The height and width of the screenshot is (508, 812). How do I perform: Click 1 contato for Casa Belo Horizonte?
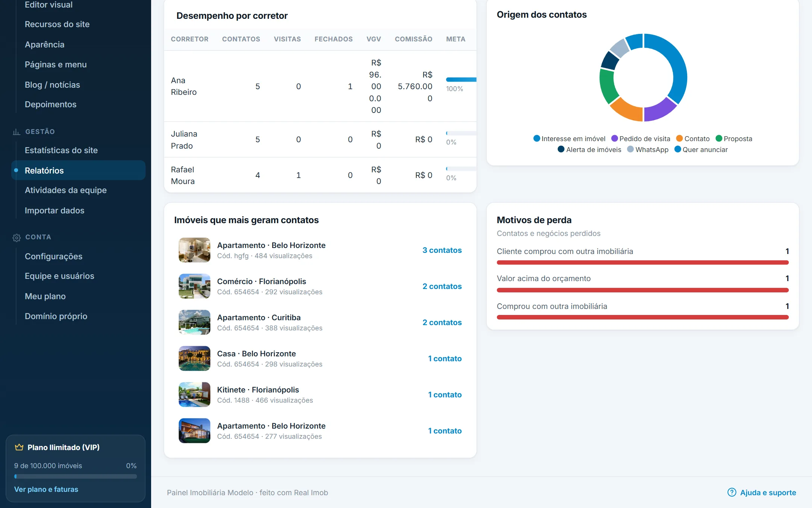click(445, 359)
